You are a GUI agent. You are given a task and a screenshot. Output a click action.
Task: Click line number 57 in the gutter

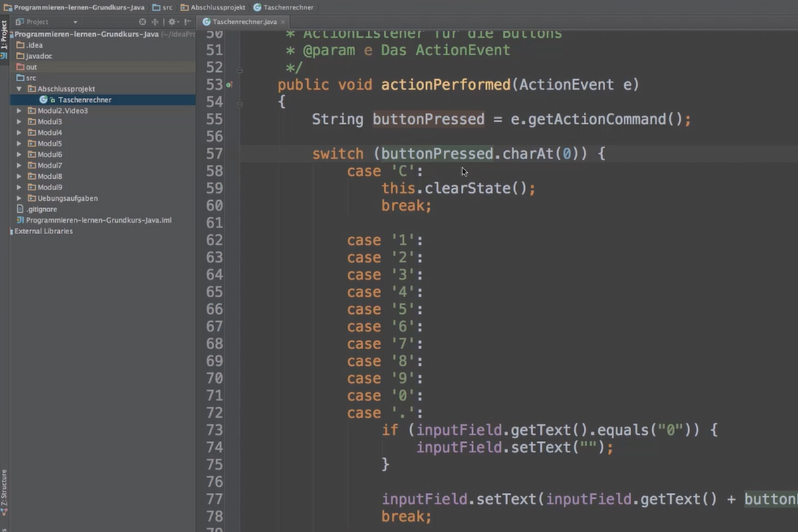coord(214,154)
